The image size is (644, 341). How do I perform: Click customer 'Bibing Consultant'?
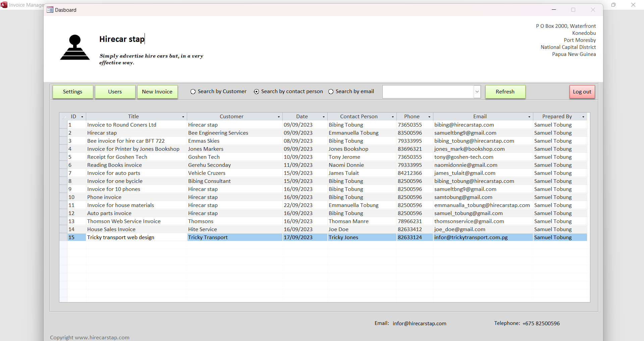(209, 181)
